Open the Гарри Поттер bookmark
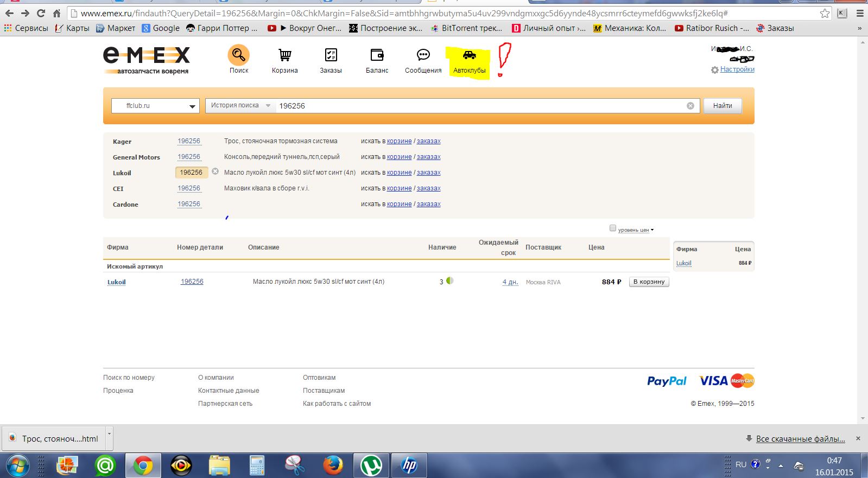 (221, 28)
